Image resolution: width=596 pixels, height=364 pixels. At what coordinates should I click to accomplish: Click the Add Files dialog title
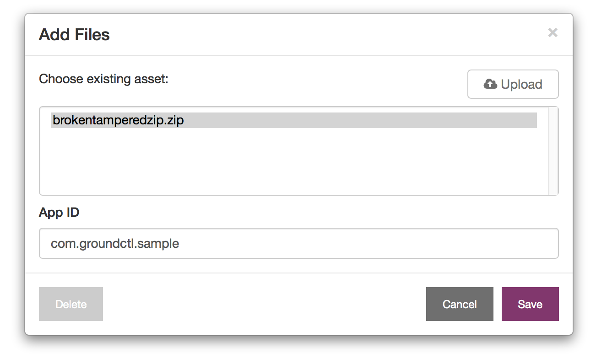click(74, 35)
